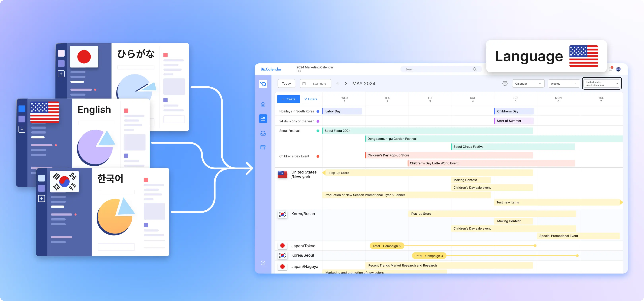Select the folder icon in sidebar
The height and width of the screenshot is (301, 644).
263,118
